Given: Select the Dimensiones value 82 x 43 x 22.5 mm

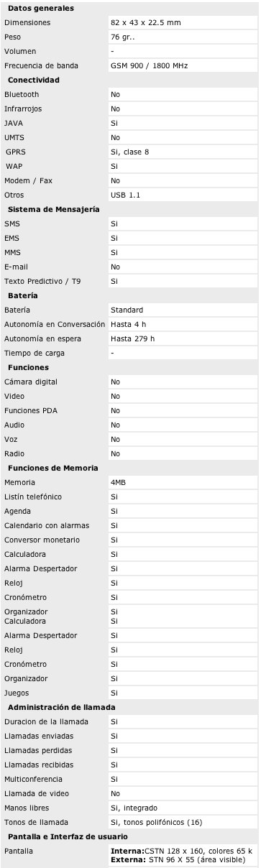Looking at the screenshot, I should coord(145,22).
